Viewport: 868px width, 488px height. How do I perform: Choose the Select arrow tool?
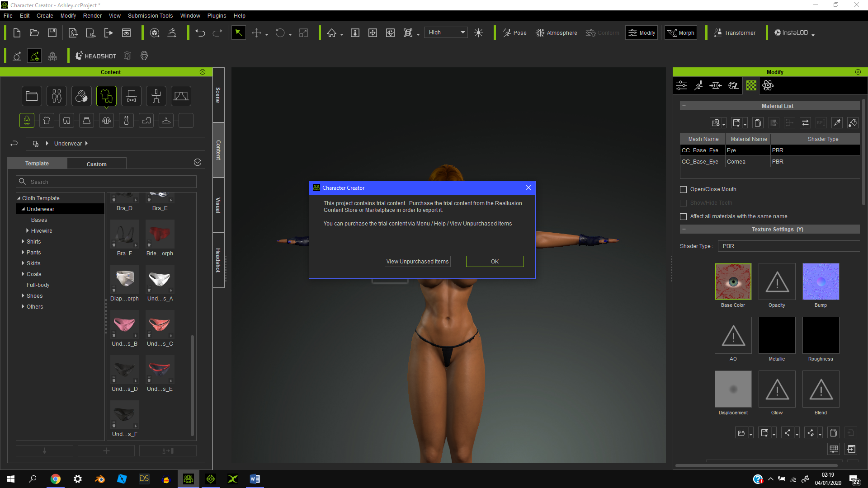pyautogui.click(x=238, y=33)
